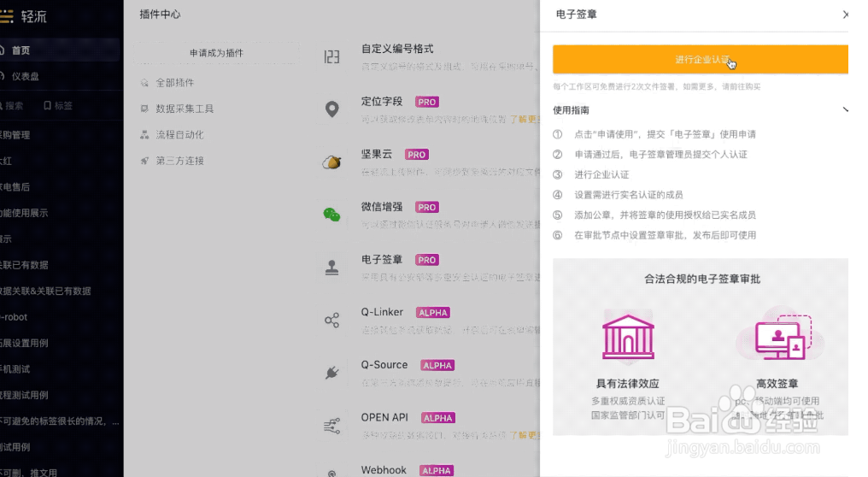This screenshot has height=477, width=868.
Task: Open the 坚果云 nut icon
Action: [x=331, y=162]
